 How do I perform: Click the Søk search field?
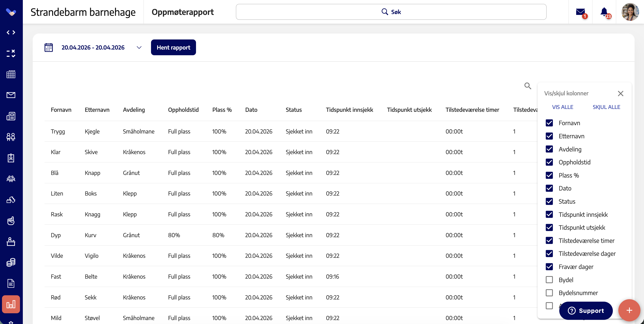point(391,12)
